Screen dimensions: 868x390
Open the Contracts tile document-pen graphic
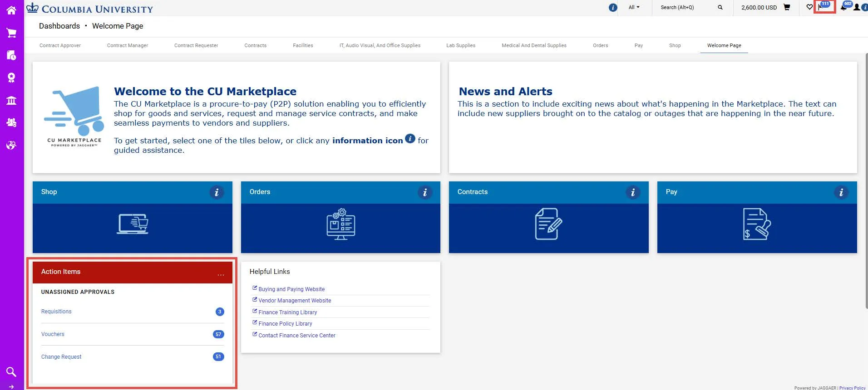(x=548, y=224)
